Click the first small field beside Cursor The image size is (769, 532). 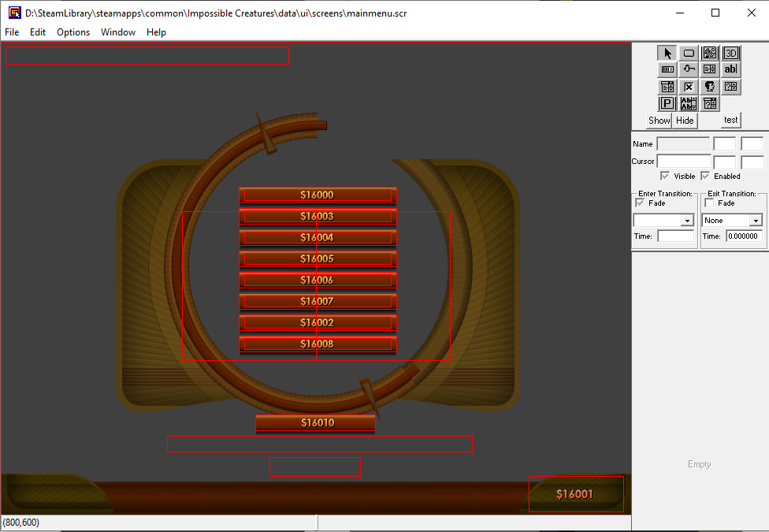point(724,162)
